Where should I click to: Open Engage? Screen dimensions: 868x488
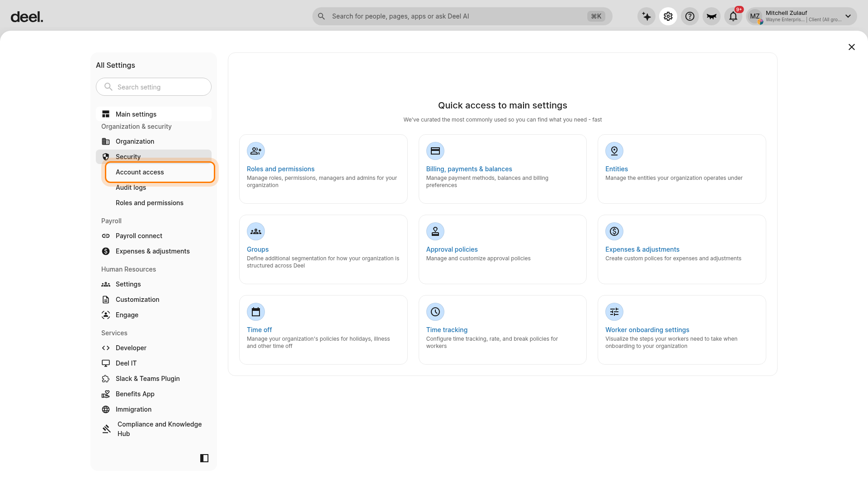[x=154, y=315]
